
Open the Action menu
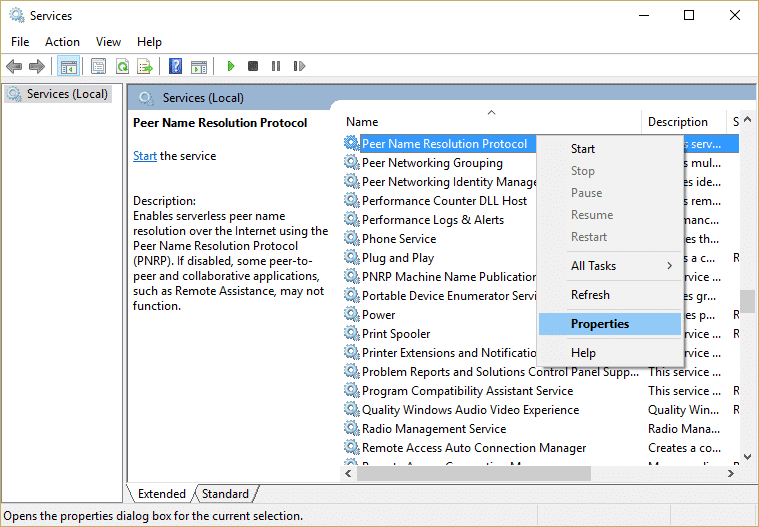click(62, 42)
